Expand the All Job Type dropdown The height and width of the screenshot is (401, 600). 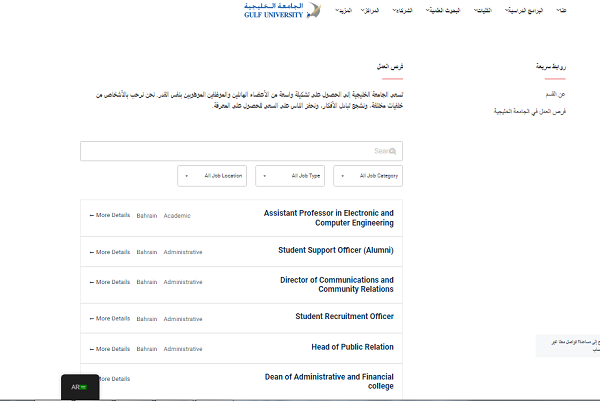(x=290, y=176)
